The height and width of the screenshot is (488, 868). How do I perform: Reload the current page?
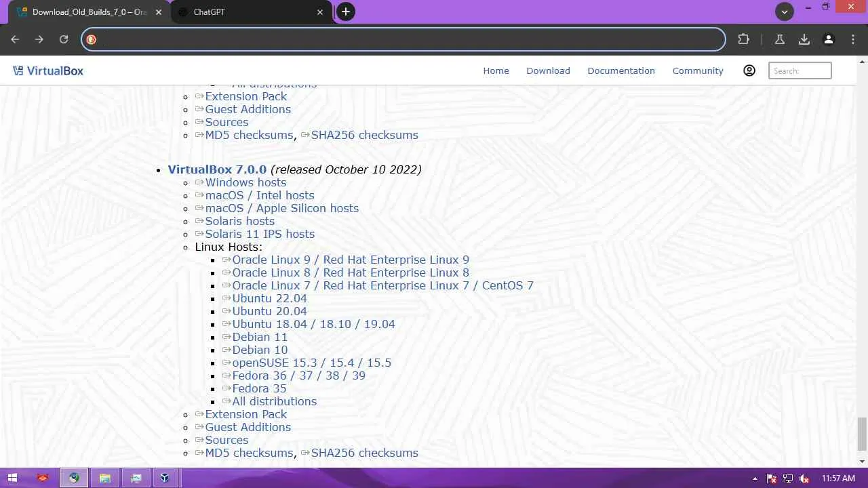(x=64, y=39)
